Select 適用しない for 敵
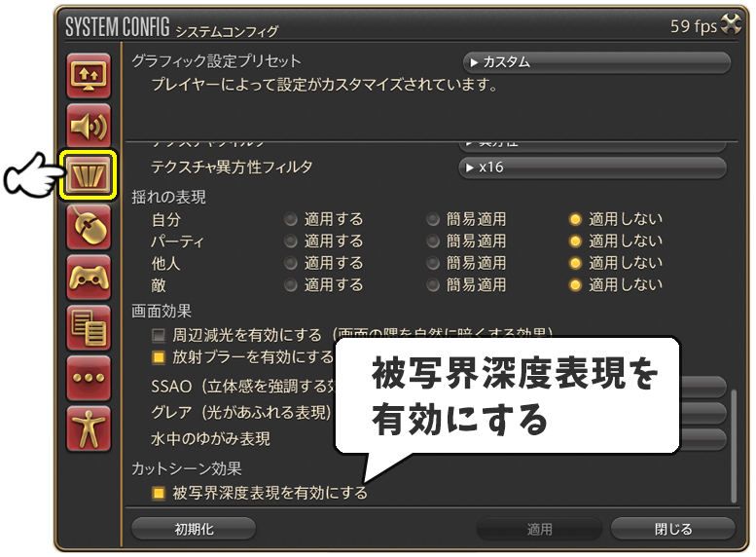Image resolution: width=756 pixels, height=557 pixels. point(575,285)
